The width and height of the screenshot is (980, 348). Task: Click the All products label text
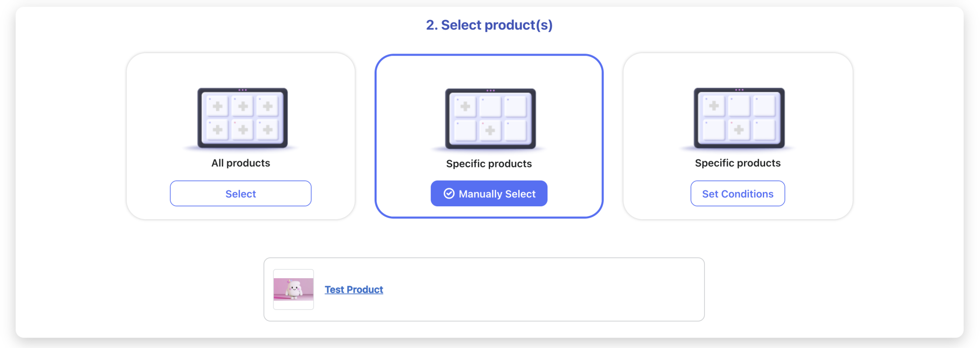click(241, 163)
